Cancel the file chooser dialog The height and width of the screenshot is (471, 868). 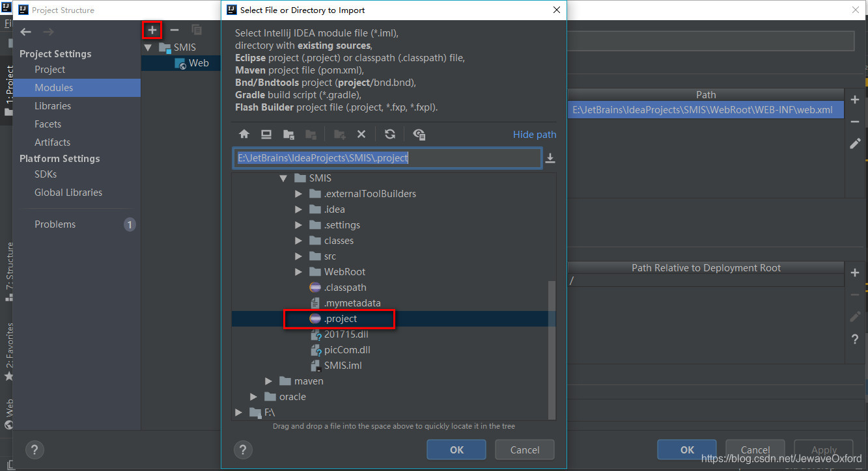pos(525,450)
